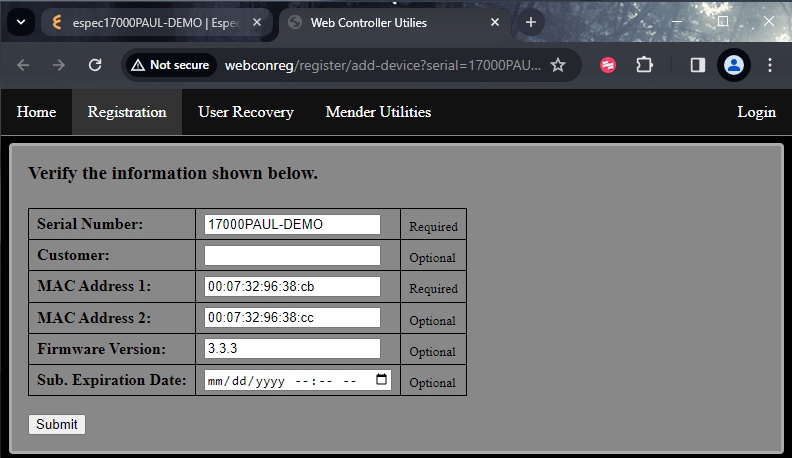792x458 pixels.
Task: Go back to the previous page
Action: 23,65
